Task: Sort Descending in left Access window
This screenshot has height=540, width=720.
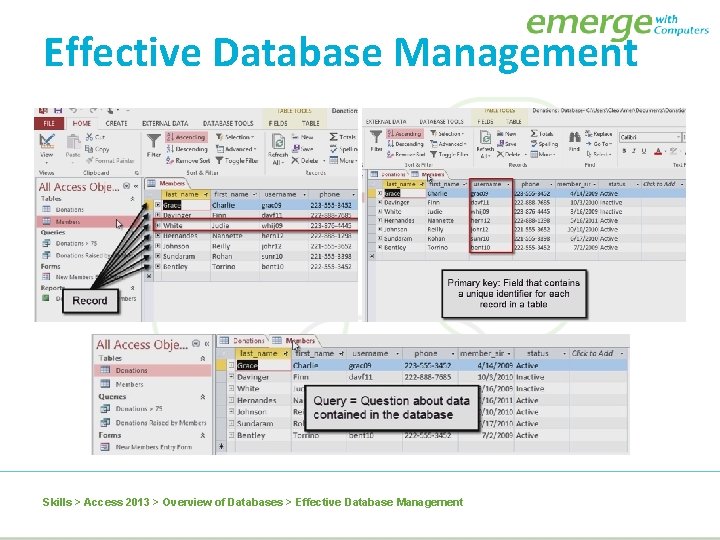Action: click(x=187, y=149)
